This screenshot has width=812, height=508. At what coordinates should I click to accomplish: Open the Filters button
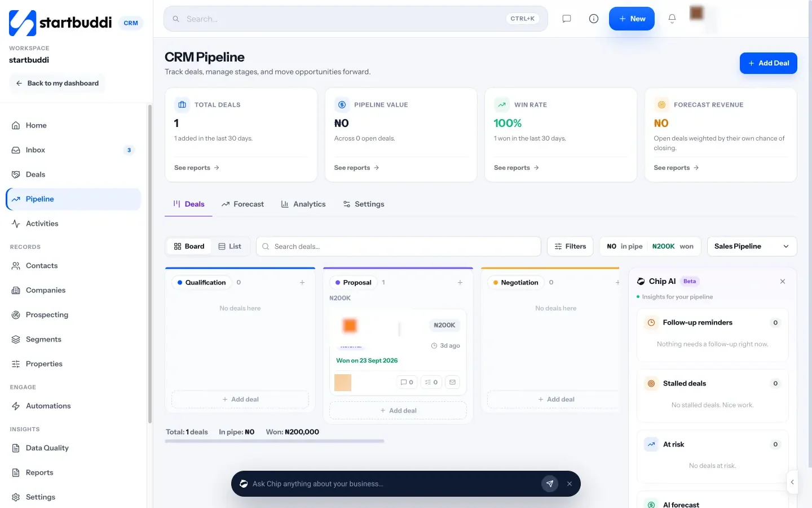[570, 247]
